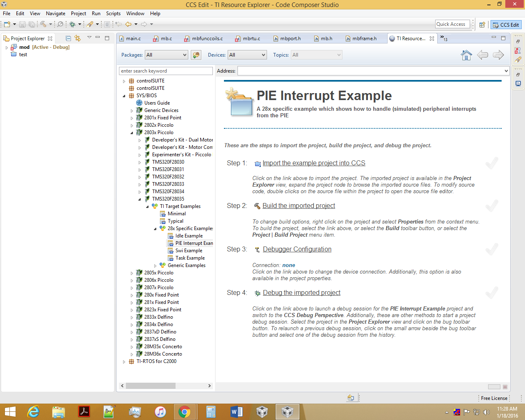This screenshot has width=525, height=420.
Task: Click the Open Perspective icon
Action: [482, 25]
